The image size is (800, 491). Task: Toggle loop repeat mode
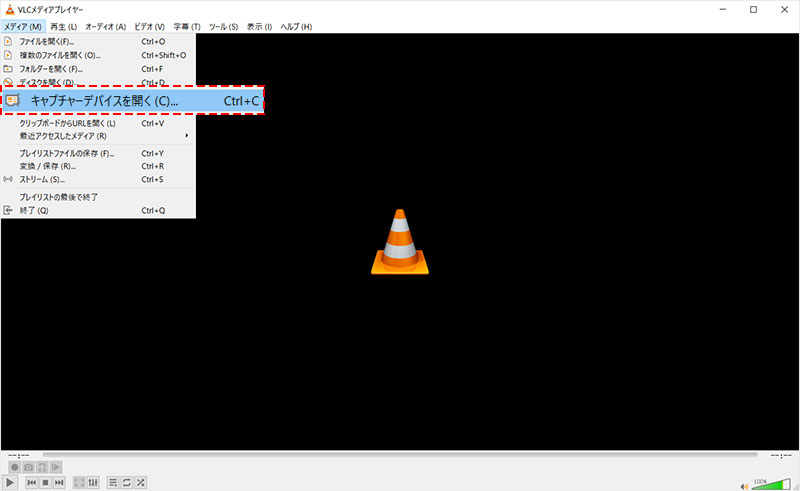(127, 482)
